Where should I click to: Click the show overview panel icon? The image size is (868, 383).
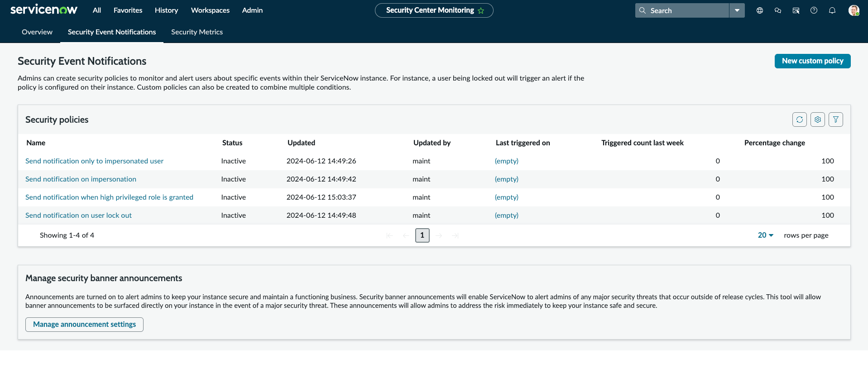point(796,10)
